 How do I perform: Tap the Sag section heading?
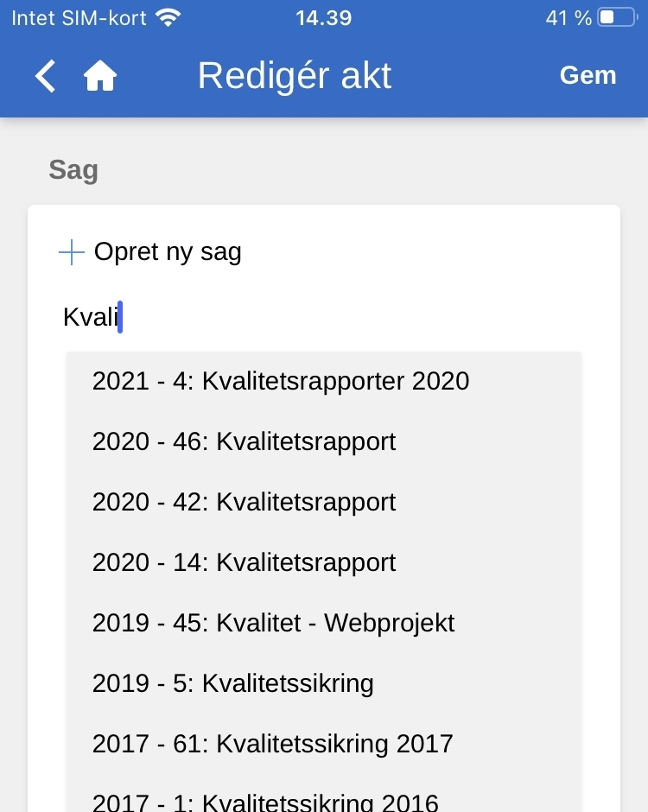[x=73, y=170]
